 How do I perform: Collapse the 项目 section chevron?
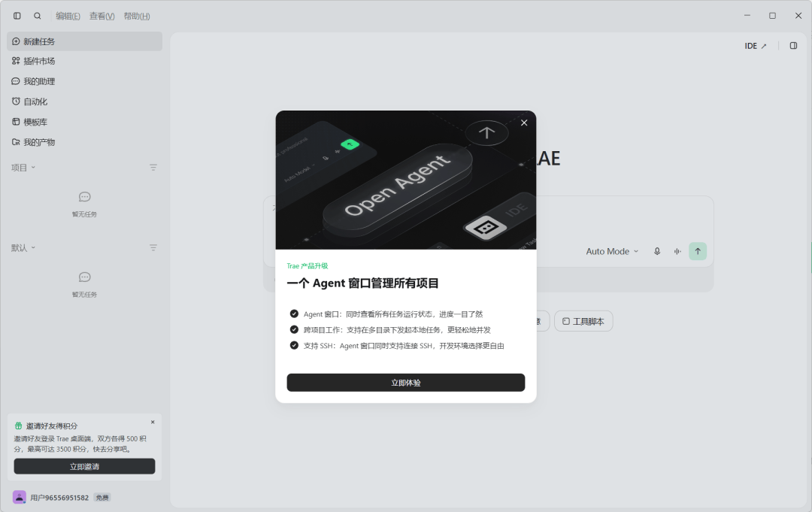(x=33, y=167)
